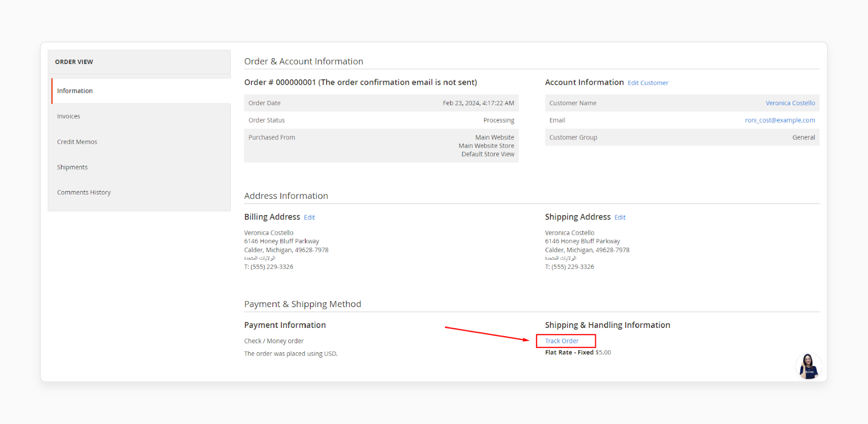The image size is (868, 424).
Task: Click shipping address street 6146 Honey Bluff Parkway
Action: point(582,241)
